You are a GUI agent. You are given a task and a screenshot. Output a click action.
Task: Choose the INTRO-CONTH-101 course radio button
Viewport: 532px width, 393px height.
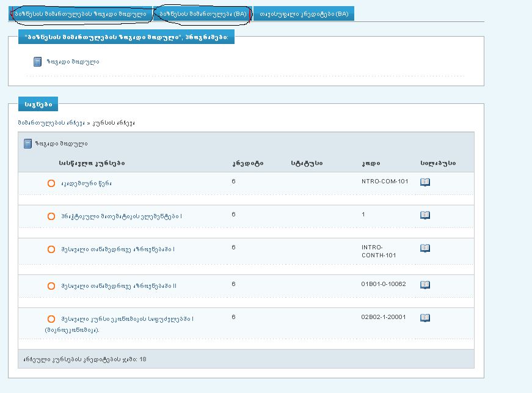tap(51, 249)
